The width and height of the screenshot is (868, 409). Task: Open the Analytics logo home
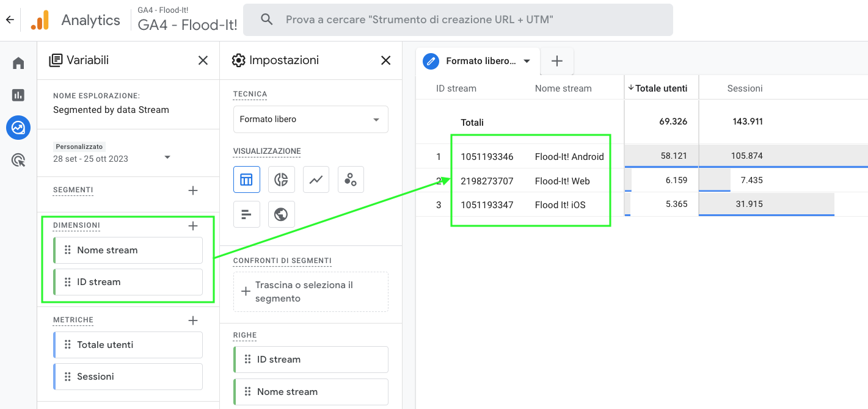(40, 20)
